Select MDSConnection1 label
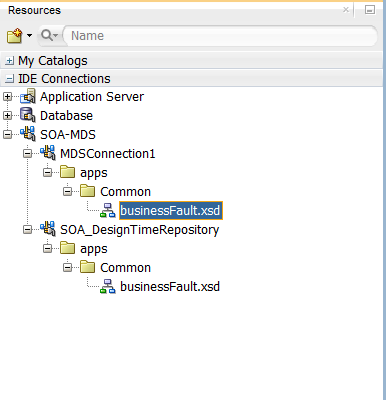The width and height of the screenshot is (386, 400). [108, 154]
